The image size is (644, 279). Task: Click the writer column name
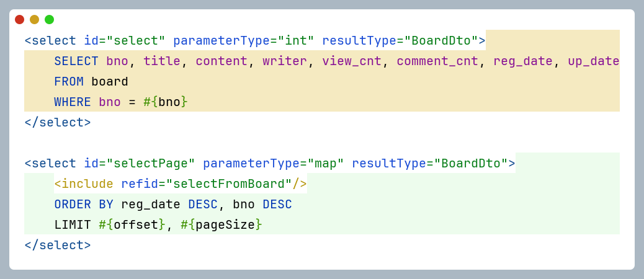pyautogui.click(x=285, y=61)
